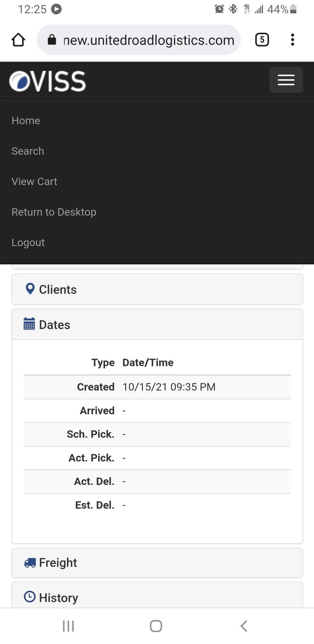Tap Logout in the navigation menu
This screenshot has height=644, width=314.
point(28,243)
